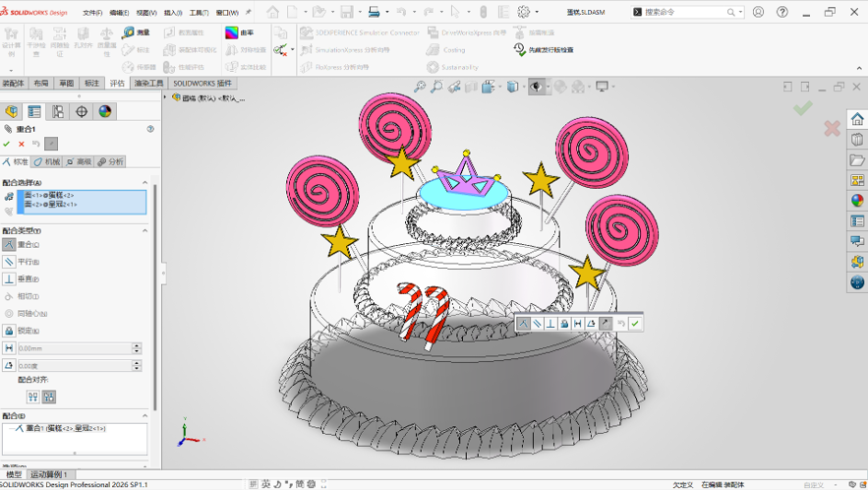This screenshot has height=490, width=868.
Task: Open the Home icon in title bar
Action: [x=272, y=12]
